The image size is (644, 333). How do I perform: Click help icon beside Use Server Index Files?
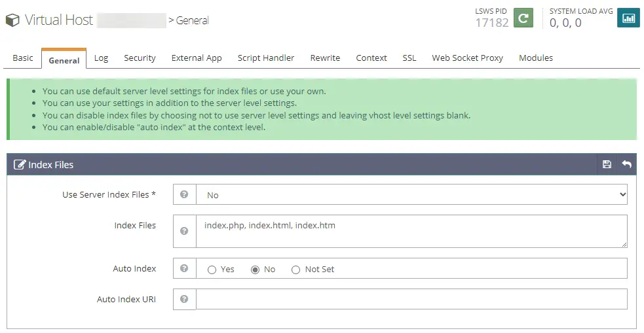point(185,194)
